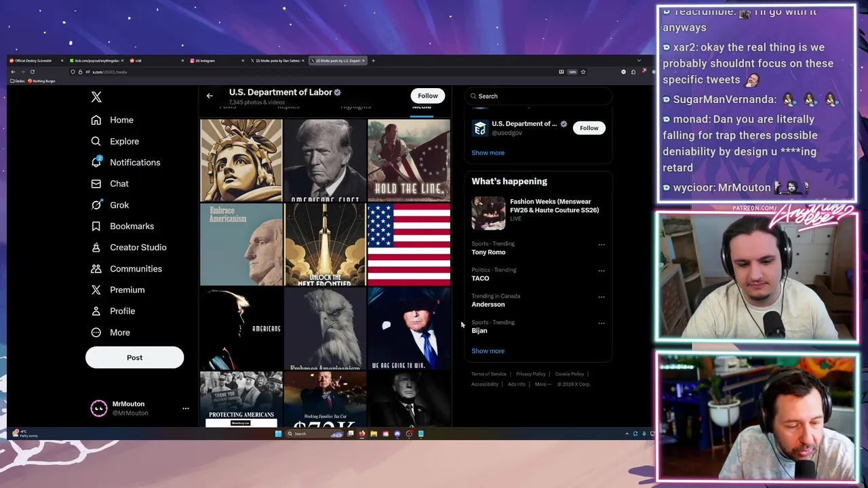Click Show more under What's happening
Screen dimensions: 868x488
pyautogui.click(x=488, y=351)
